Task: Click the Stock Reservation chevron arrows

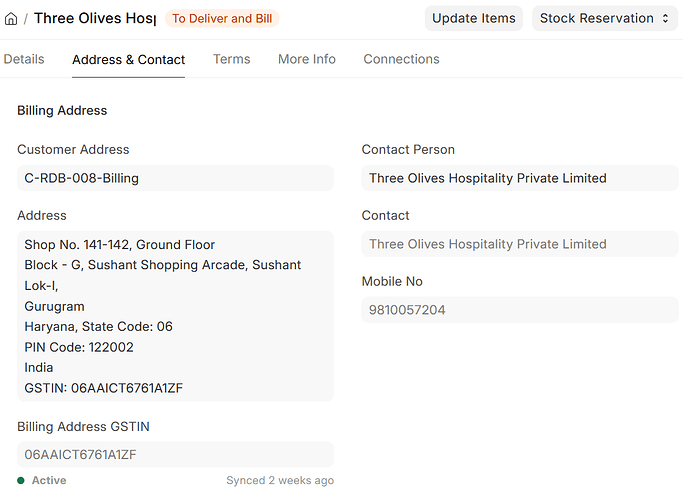Action: [x=664, y=18]
